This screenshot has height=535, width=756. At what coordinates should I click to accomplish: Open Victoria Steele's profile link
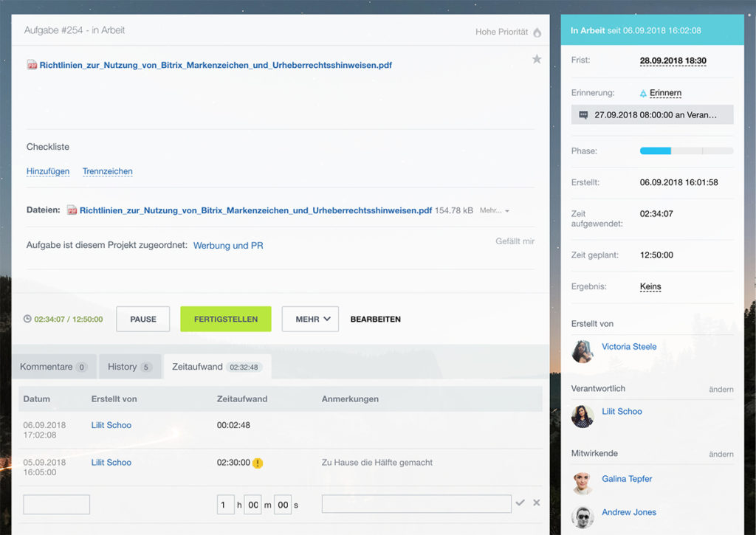coord(629,347)
